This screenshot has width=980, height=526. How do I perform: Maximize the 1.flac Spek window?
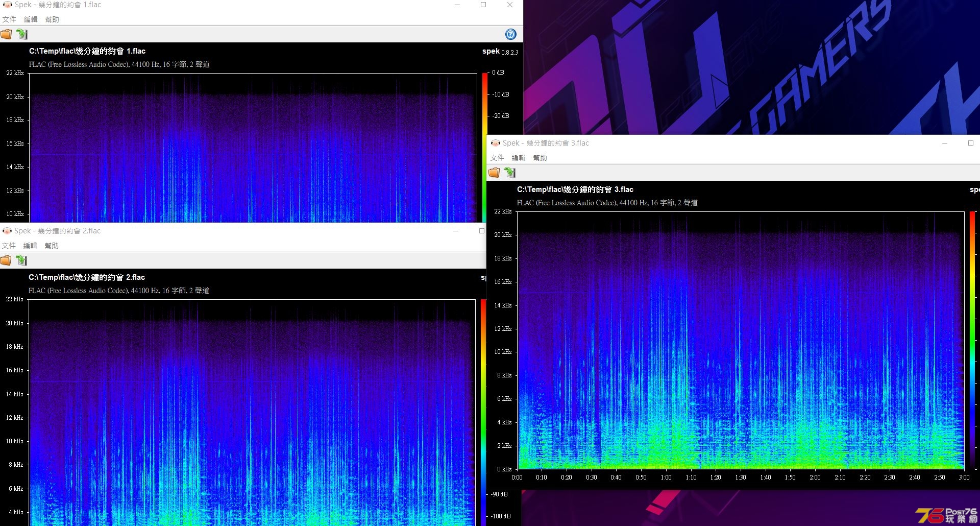pyautogui.click(x=483, y=5)
